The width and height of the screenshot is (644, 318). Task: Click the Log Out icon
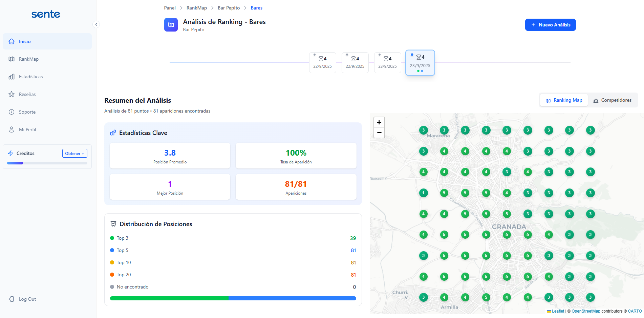click(x=12, y=299)
